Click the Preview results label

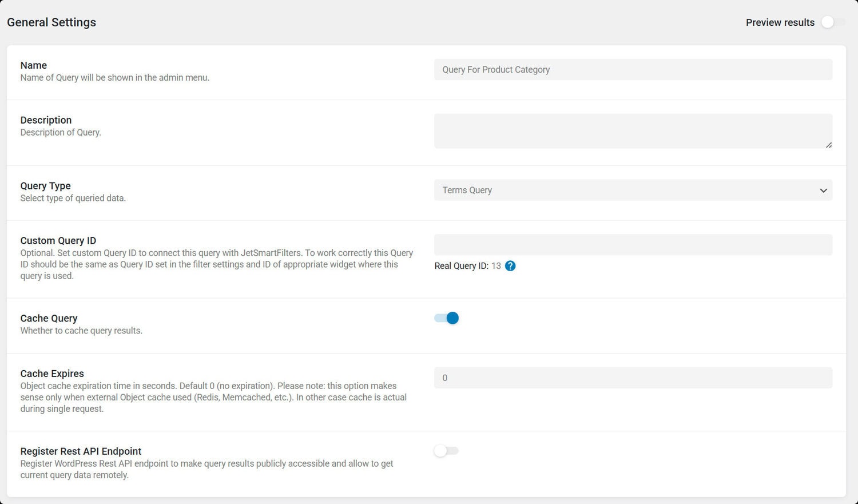[x=780, y=22]
